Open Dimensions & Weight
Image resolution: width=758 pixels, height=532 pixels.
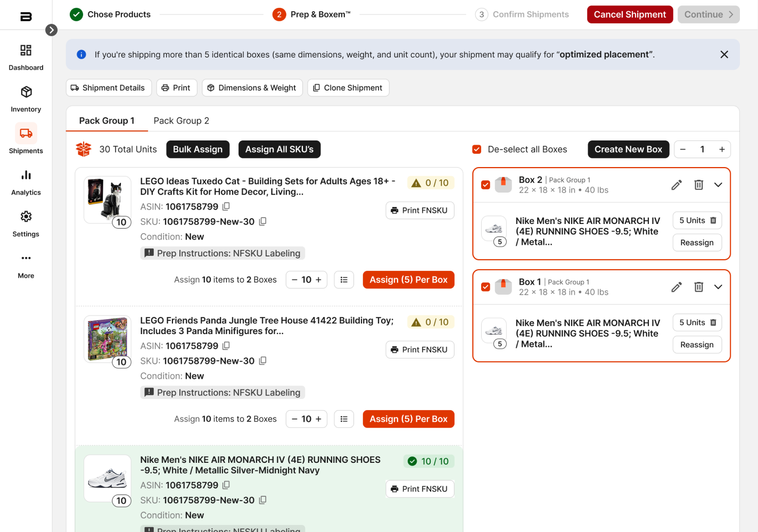pyautogui.click(x=252, y=88)
